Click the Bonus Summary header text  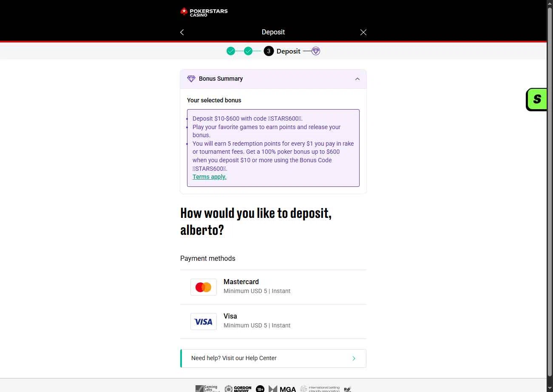coord(221,79)
